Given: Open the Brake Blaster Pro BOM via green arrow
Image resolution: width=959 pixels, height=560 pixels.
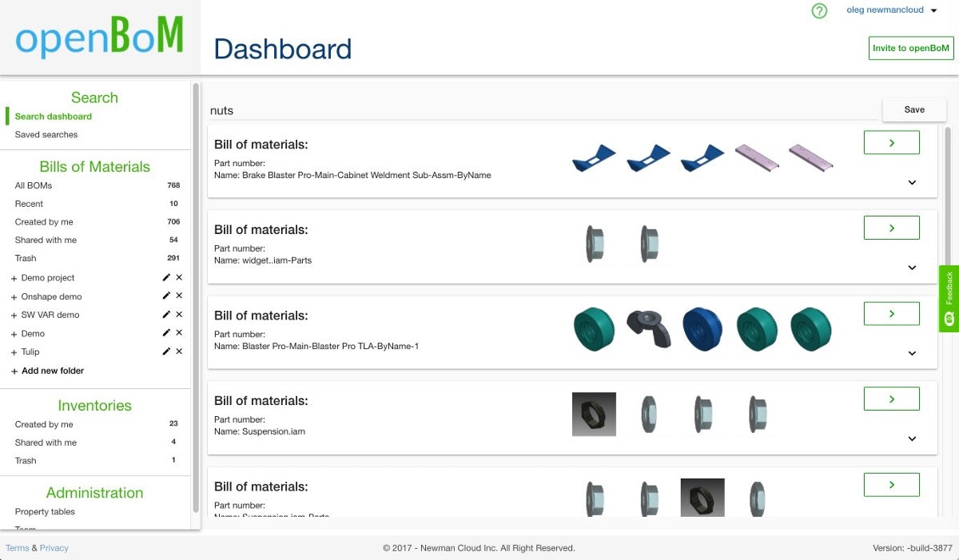Looking at the screenshot, I should (891, 142).
